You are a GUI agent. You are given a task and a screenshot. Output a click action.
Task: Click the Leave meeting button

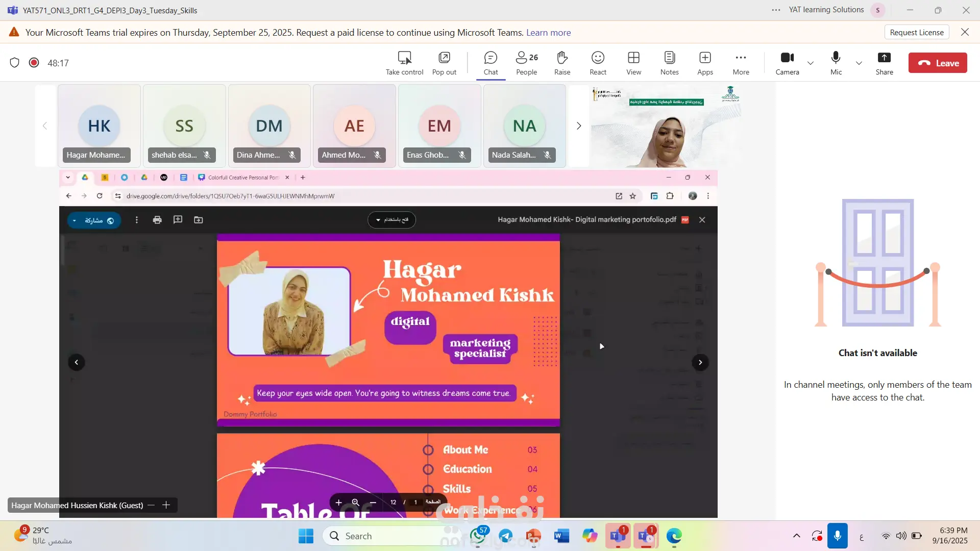(938, 63)
